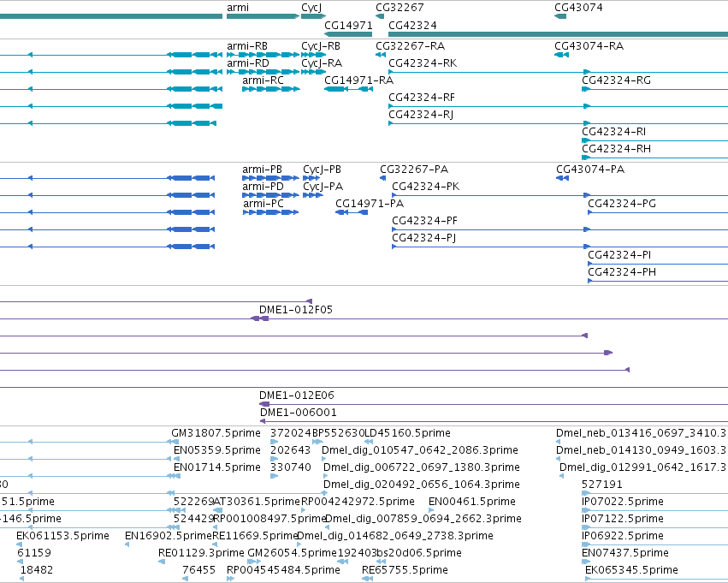
Task: Select the CG42324-RF transcript
Action: pos(558,106)
